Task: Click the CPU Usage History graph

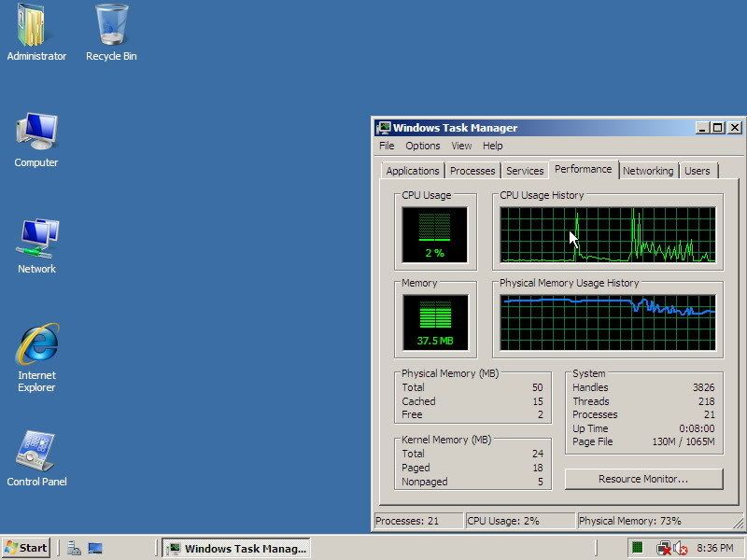Action: (608, 235)
